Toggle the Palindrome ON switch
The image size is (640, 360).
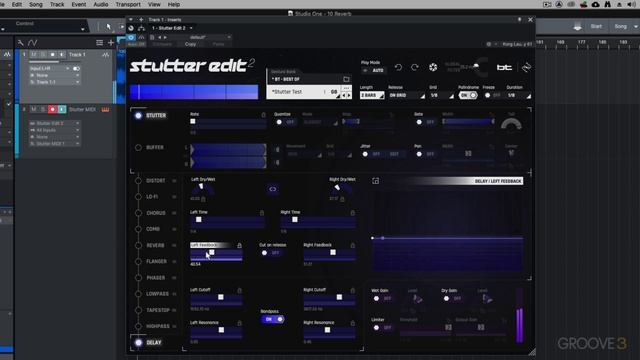(468, 95)
